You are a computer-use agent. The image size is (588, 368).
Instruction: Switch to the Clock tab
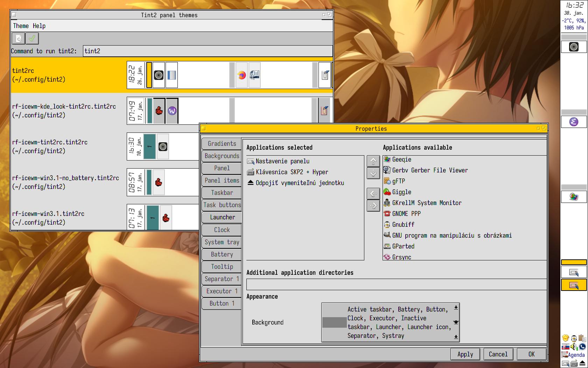222,230
